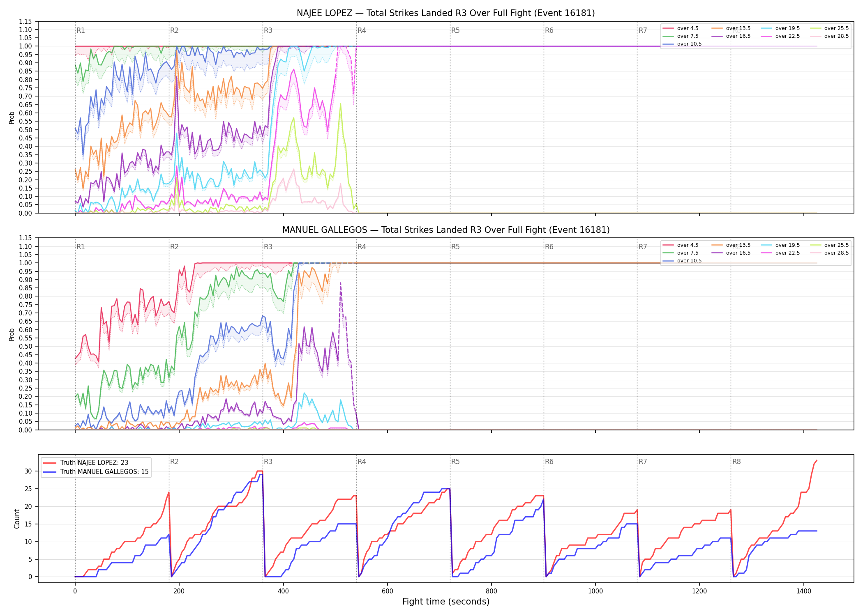This screenshot has height=616, width=863.
Task: Click the R1 round marker in Gallegos chart
Action: click(81, 247)
